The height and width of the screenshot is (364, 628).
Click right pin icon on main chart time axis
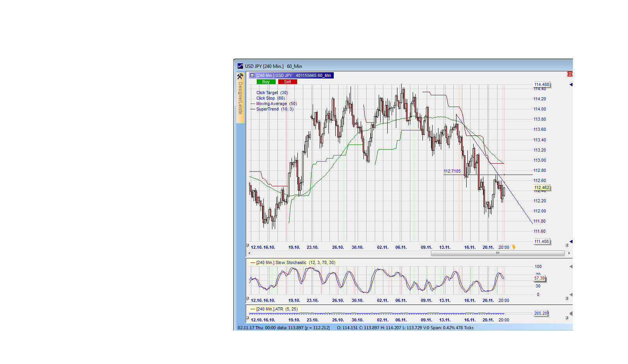click(567, 246)
